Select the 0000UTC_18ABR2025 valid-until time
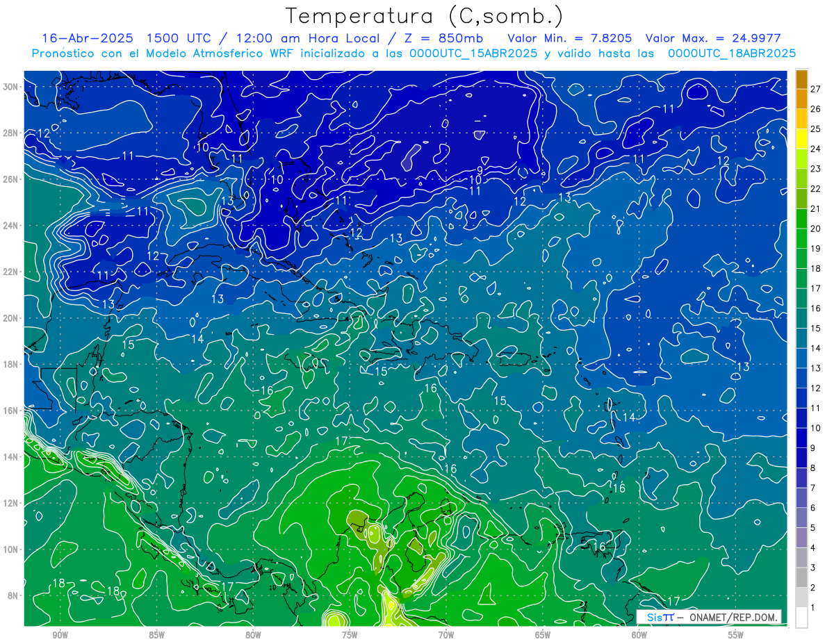 [x=731, y=53]
